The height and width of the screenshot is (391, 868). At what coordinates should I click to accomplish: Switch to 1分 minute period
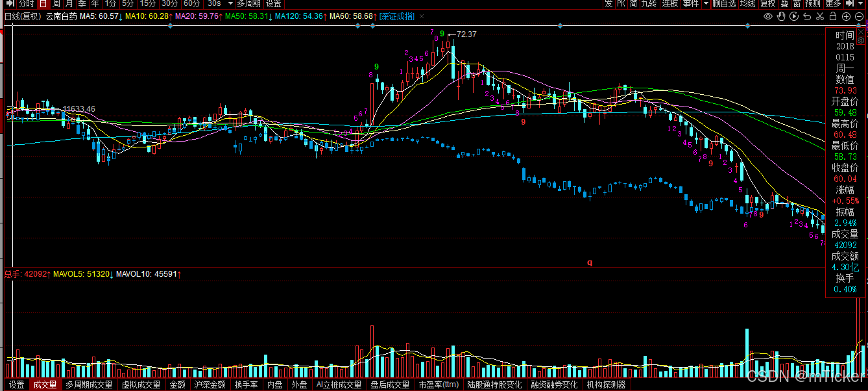[x=111, y=4]
